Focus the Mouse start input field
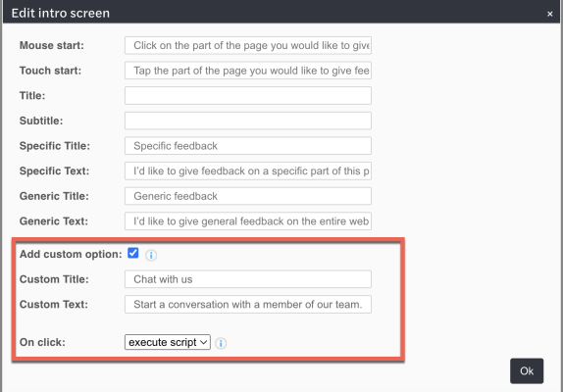The image size is (563, 392). tap(248, 45)
